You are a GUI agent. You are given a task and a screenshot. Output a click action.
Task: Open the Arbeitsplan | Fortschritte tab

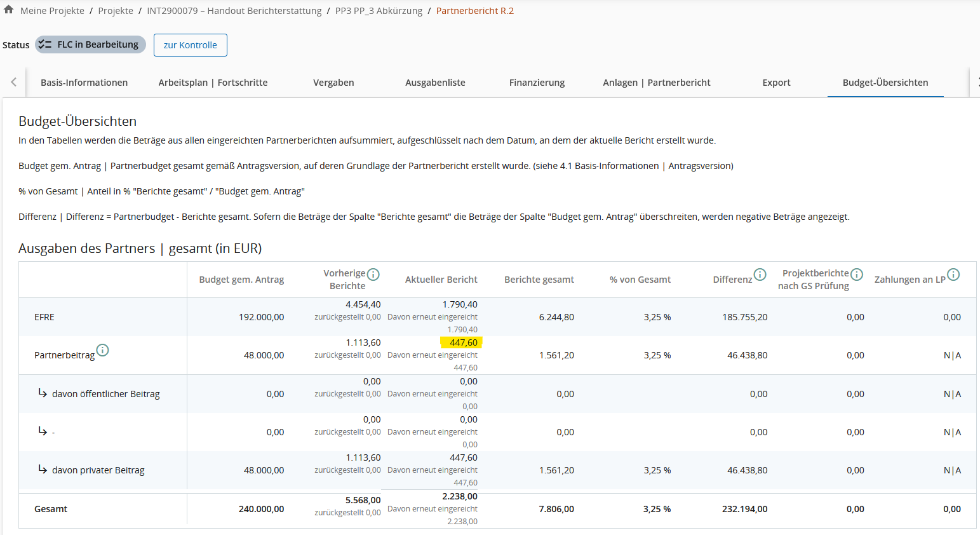click(x=213, y=83)
